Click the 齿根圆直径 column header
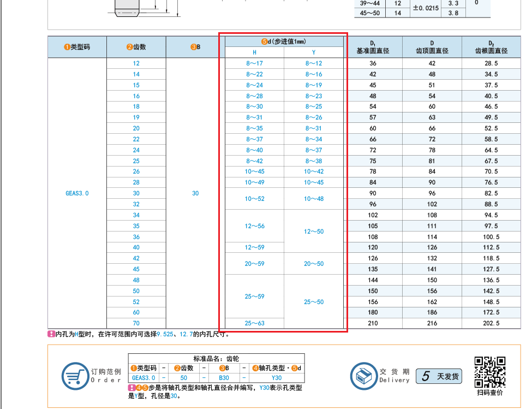Image resolution: width=532 pixels, height=409 pixels. click(x=491, y=51)
